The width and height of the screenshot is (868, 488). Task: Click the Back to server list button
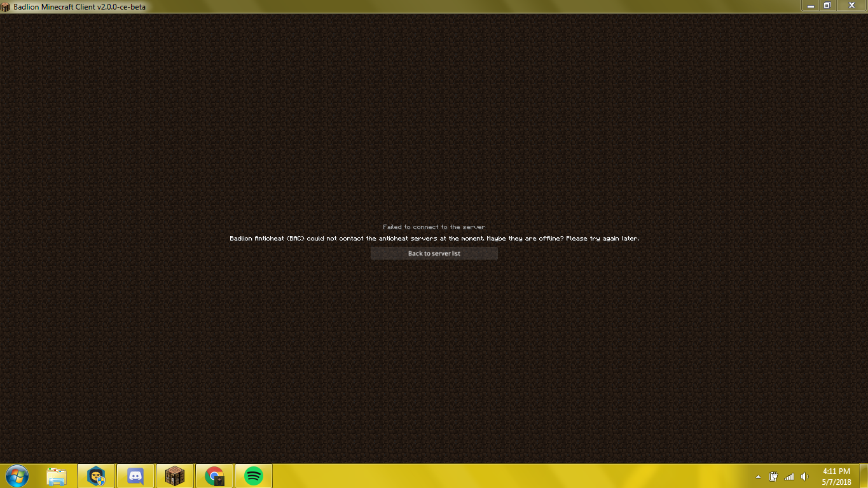coord(434,253)
